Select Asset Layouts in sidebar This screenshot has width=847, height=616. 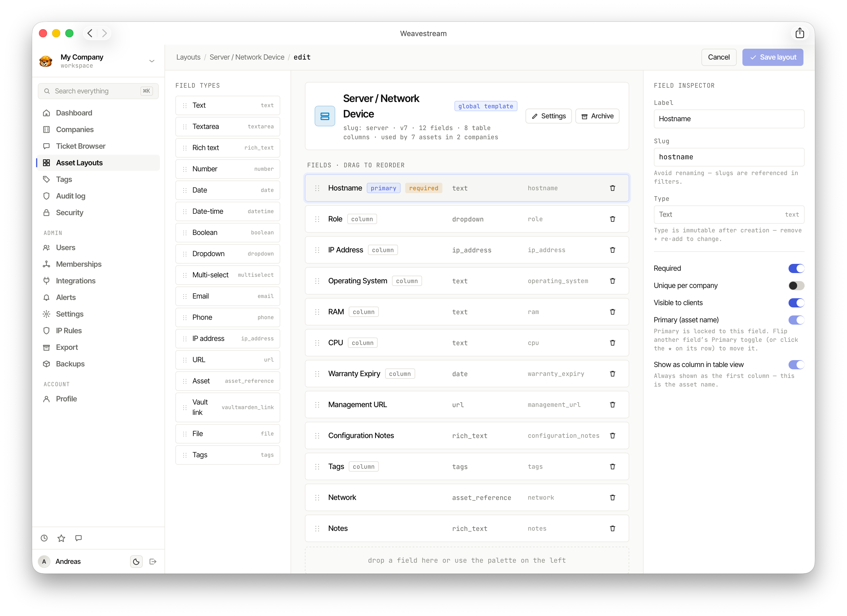click(98, 163)
